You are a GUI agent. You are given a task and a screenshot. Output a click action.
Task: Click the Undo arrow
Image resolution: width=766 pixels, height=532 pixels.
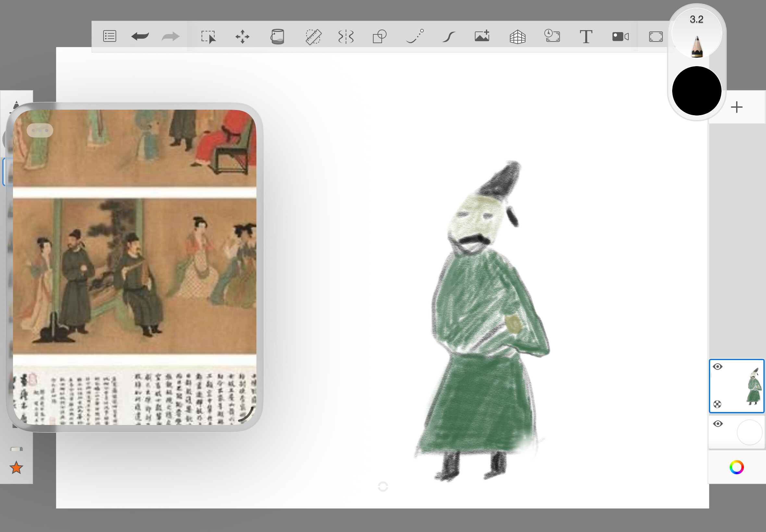tap(140, 36)
